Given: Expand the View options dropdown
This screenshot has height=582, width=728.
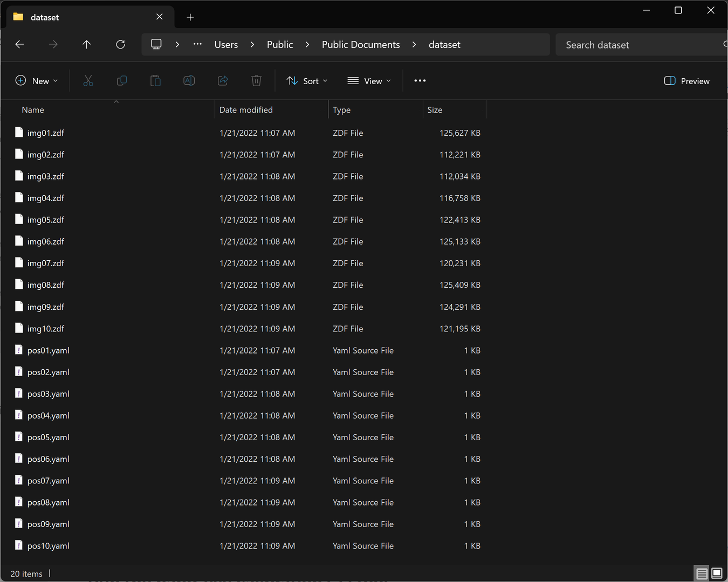Looking at the screenshot, I should pos(369,81).
